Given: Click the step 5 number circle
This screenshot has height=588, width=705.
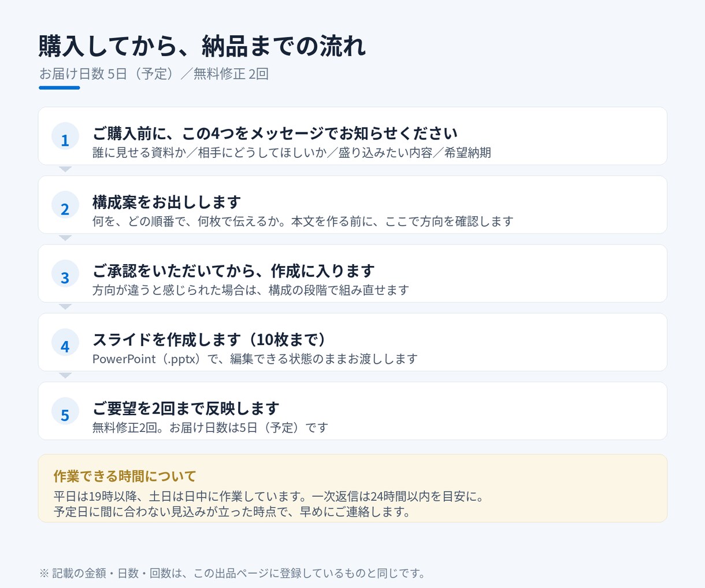Looking at the screenshot, I should [65, 412].
